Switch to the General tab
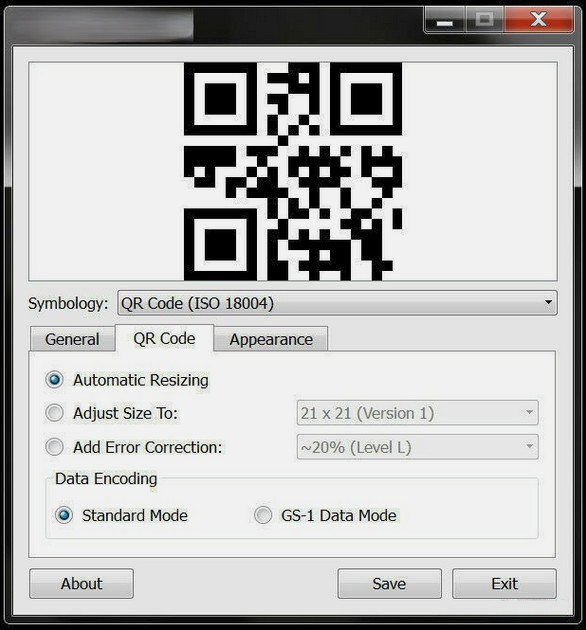Image resolution: width=586 pixels, height=630 pixels. click(72, 339)
